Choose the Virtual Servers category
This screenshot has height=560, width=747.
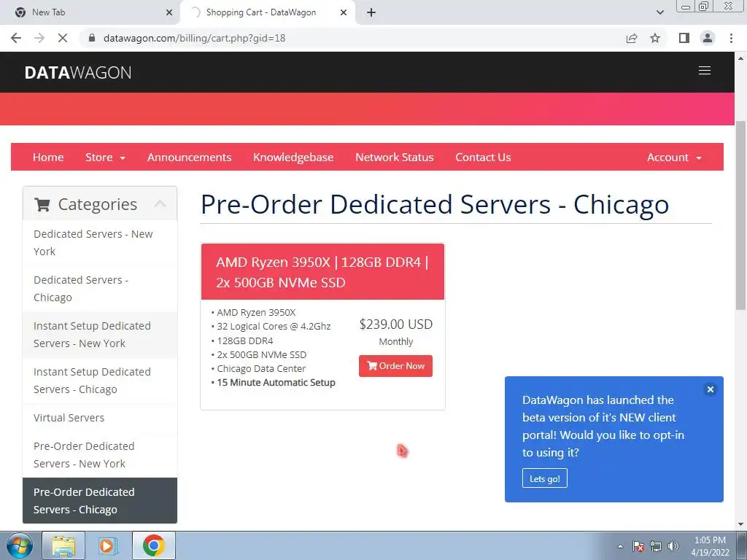[99, 418]
